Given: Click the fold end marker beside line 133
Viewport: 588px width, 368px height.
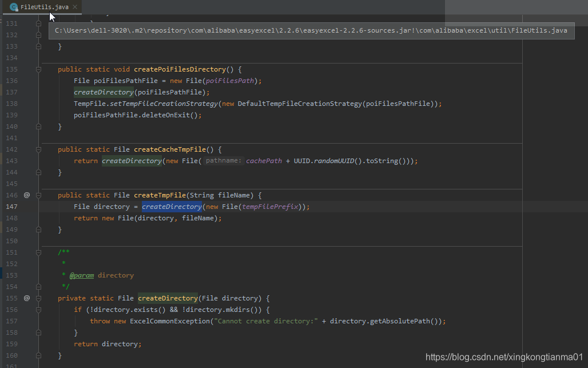Looking at the screenshot, I should click(x=38, y=46).
